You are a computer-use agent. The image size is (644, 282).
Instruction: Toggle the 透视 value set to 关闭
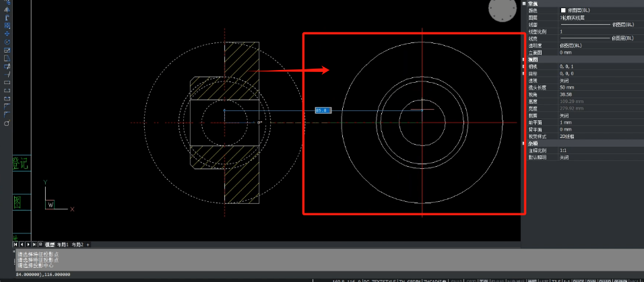tap(601, 81)
